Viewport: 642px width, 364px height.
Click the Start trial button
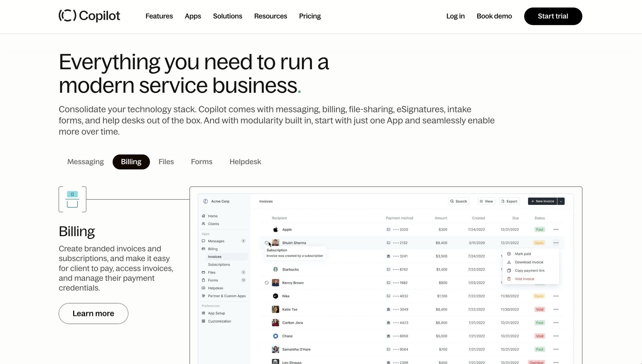point(553,16)
